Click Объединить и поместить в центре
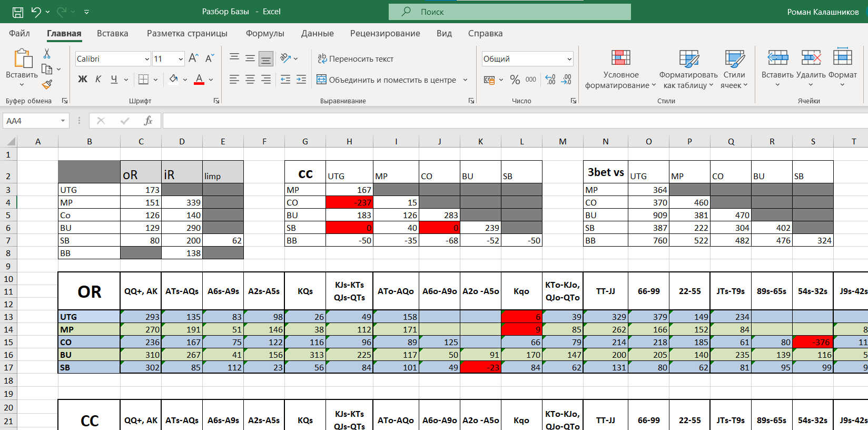The image size is (868, 430). [387, 80]
